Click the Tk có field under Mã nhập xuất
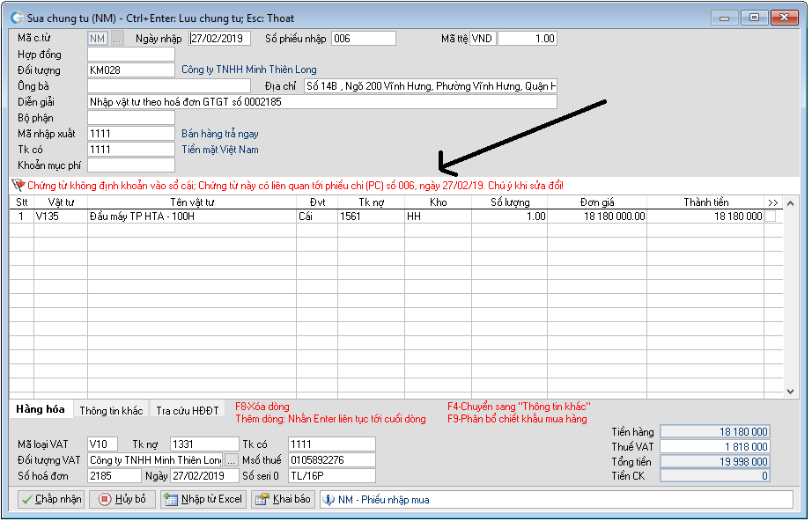812x521 pixels. click(x=131, y=150)
